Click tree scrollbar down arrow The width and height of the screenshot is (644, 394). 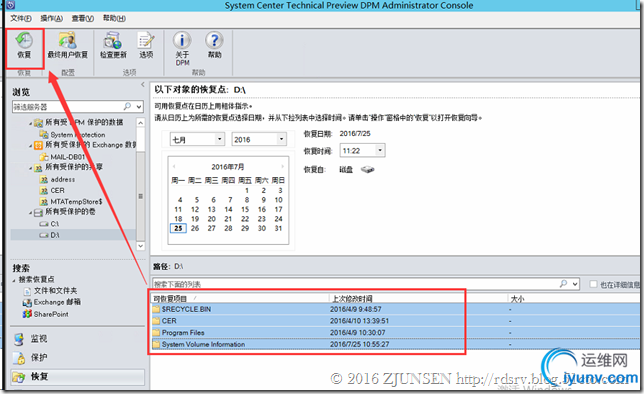point(140,246)
